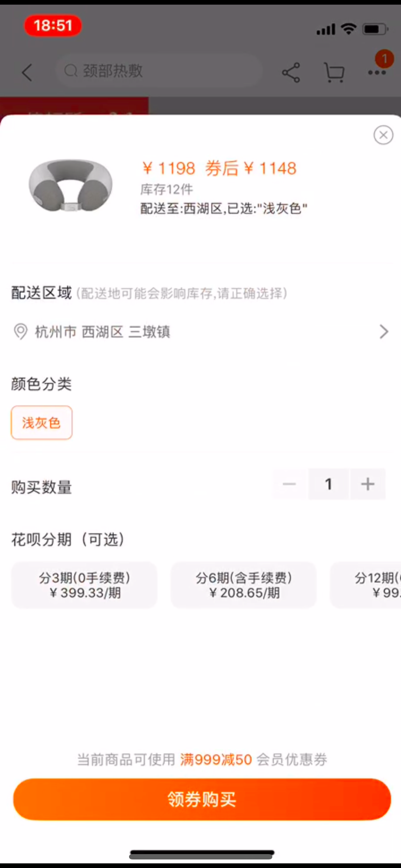This screenshot has height=868, width=401.
Task: View the neck pillow product thumbnail
Action: click(71, 185)
